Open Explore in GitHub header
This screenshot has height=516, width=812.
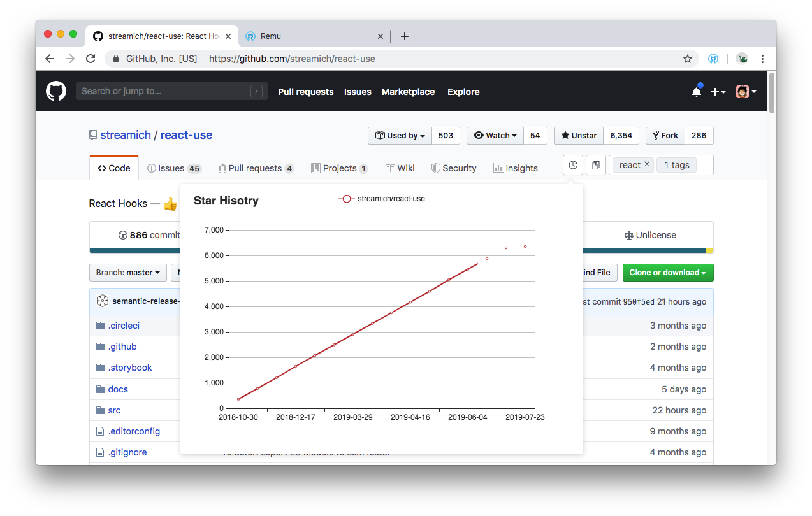coord(463,92)
